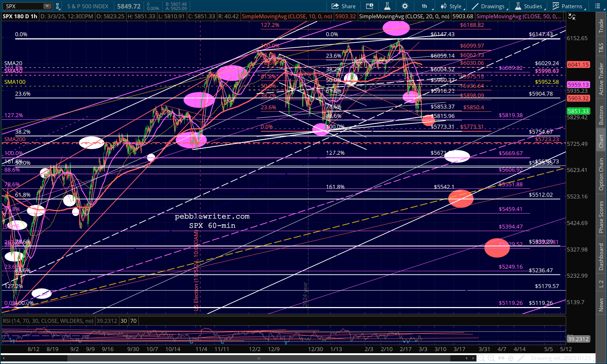Click the crosshair cursor icon

pos(511,358)
